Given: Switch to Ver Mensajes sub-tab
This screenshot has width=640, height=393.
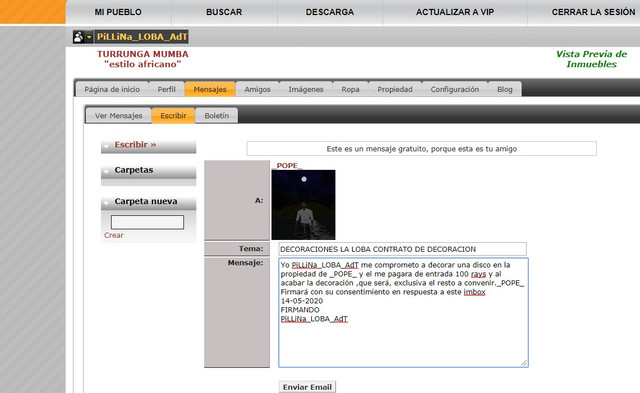Looking at the screenshot, I should [x=118, y=116].
